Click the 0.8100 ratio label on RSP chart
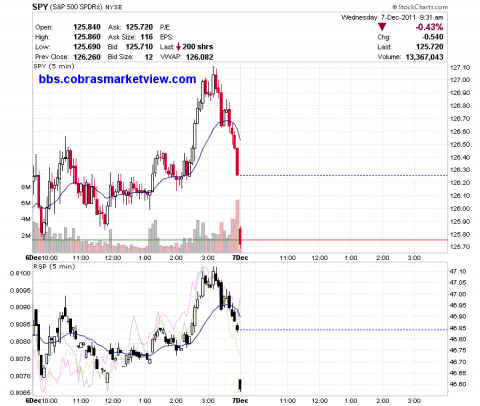 (20, 274)
